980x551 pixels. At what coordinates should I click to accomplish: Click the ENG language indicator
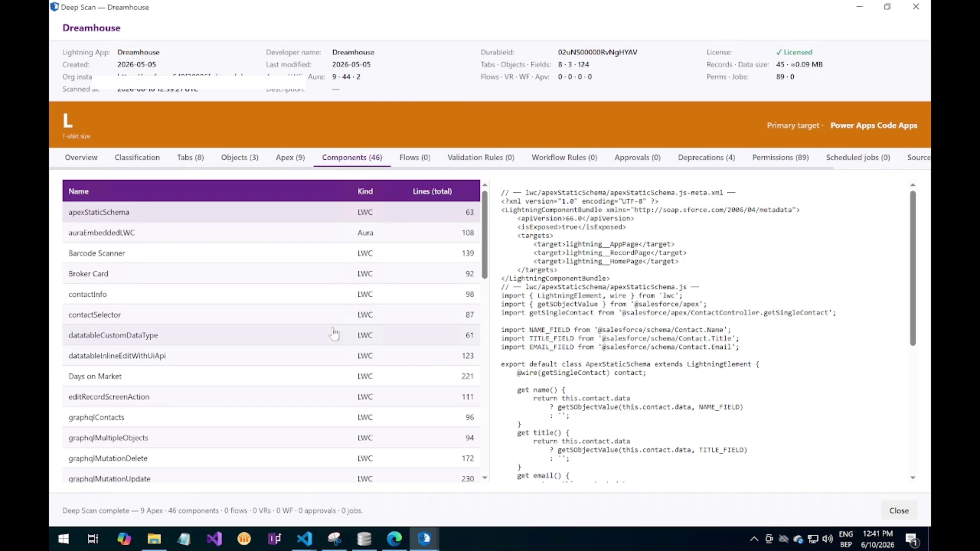[846, 534]
